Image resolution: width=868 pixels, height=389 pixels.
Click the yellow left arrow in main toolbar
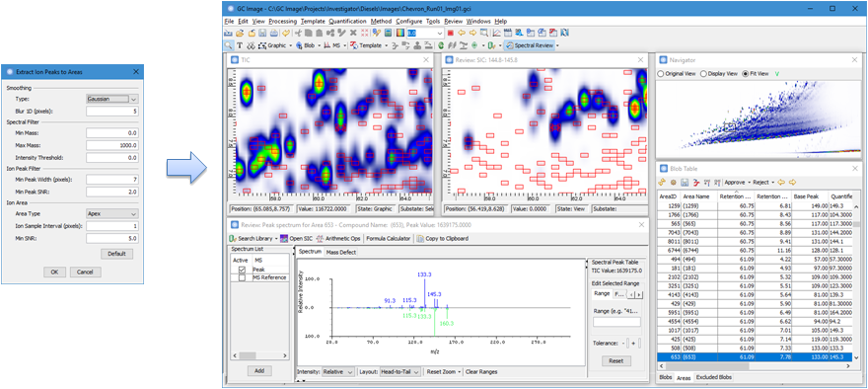[462, 34]
